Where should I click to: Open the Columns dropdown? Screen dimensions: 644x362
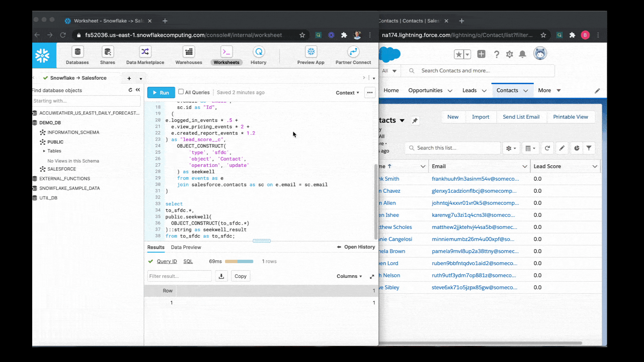349,276
